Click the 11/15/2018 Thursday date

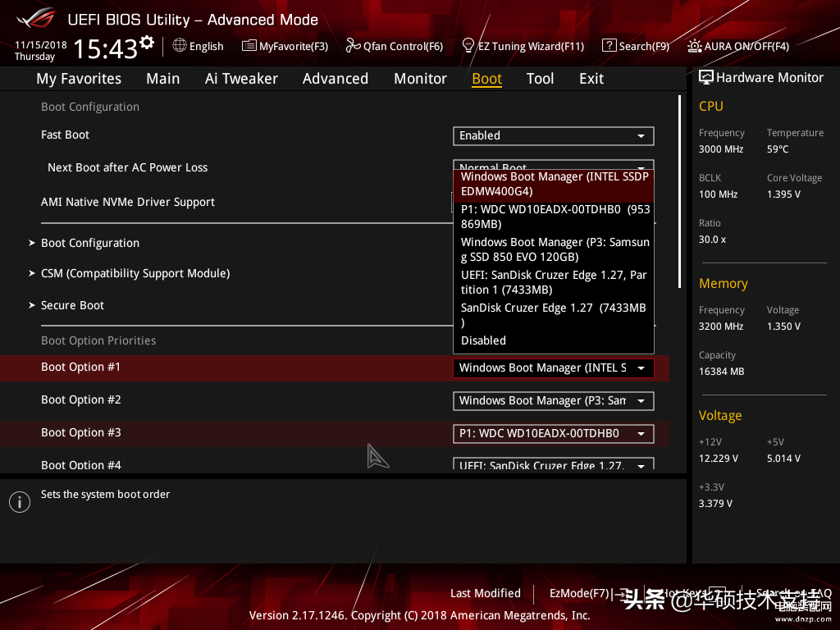click(x=41, y=50)
